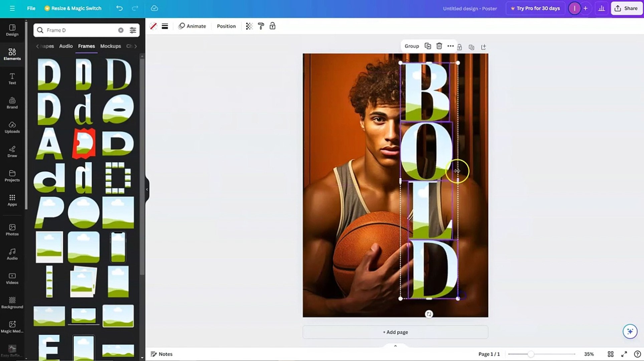This screenshot has width=644, height=361.
Task: Select the Draw tool in sidebar
Action: point(12,151)
